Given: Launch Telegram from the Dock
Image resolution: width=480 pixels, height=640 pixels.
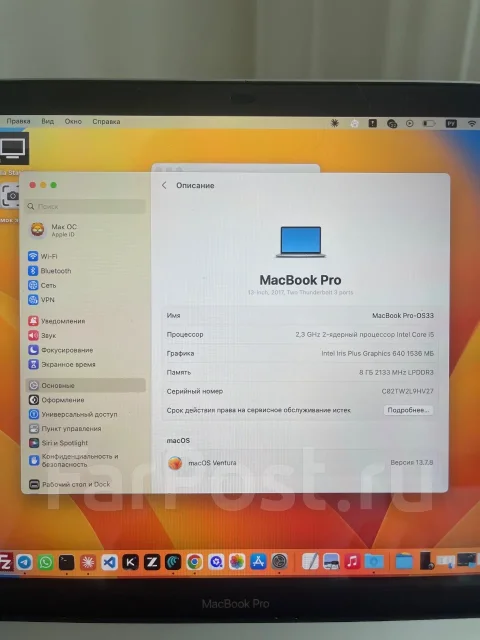Looking at the screenshot, I should tap(24, 562).
